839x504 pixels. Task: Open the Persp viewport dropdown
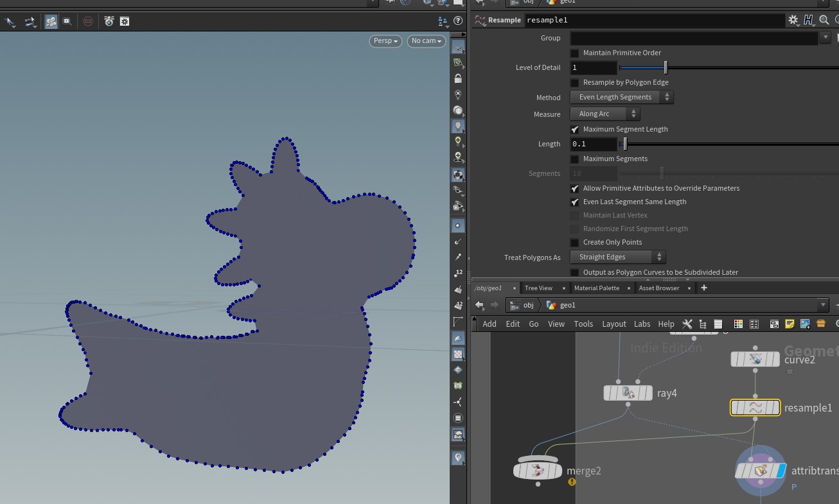(x=385, y=41)
